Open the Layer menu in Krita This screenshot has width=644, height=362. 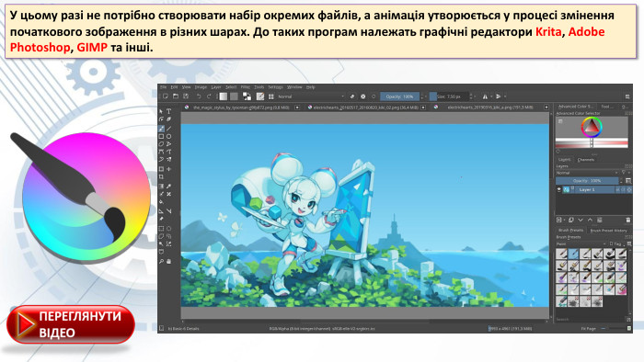(216, 87)
